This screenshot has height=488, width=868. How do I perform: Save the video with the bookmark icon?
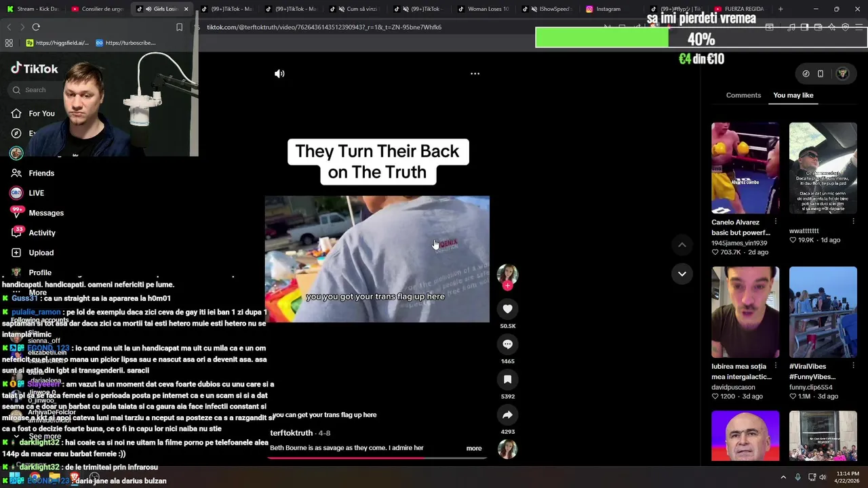pos(507,380)
